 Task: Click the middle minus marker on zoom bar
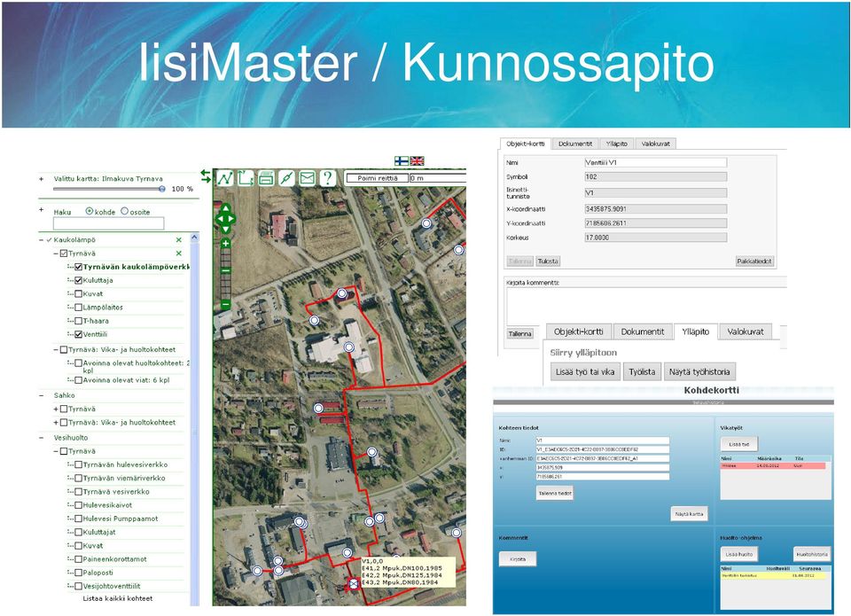[225, 271]
